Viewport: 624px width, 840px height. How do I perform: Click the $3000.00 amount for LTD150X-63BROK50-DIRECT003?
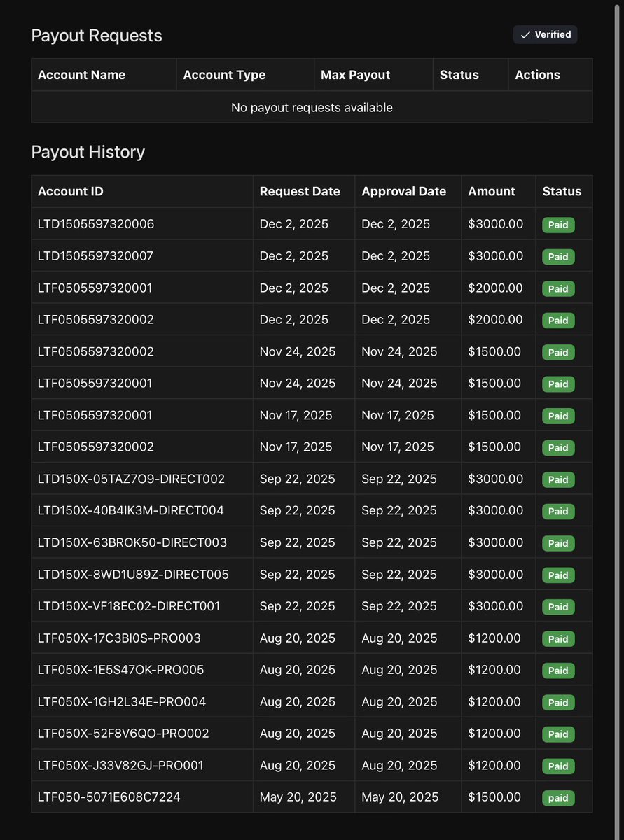coord(495,542)
